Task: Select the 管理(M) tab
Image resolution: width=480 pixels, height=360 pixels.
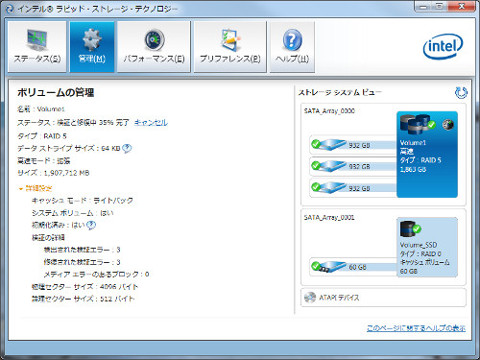Action: coord(92,47)
